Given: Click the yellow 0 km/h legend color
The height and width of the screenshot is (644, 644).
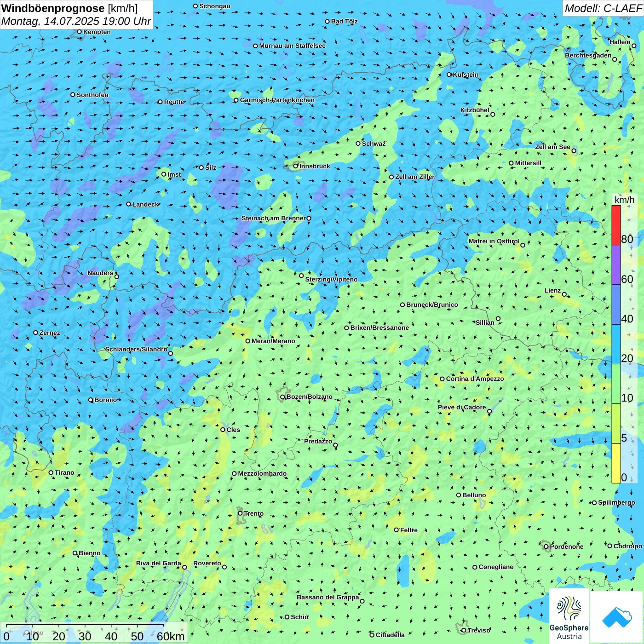Looking at the screenshot, I should click(x=616, y=463).
